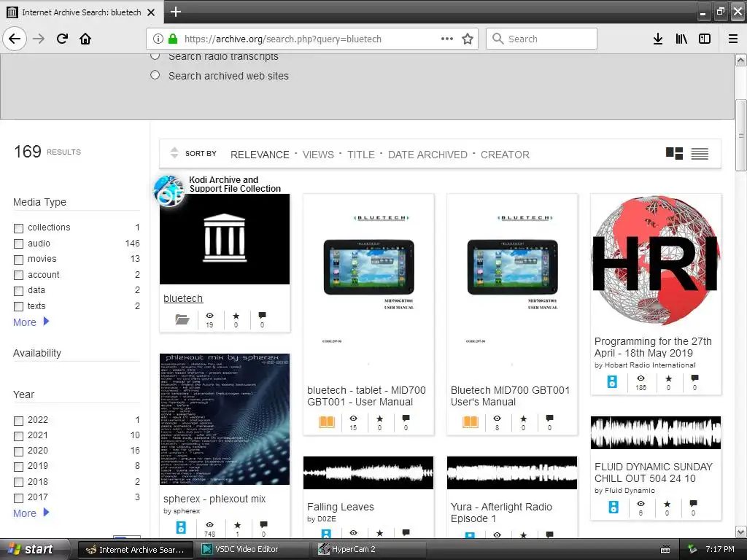Click the folder icon under bluetech collection
747x560 pixels.
point(182,319)
